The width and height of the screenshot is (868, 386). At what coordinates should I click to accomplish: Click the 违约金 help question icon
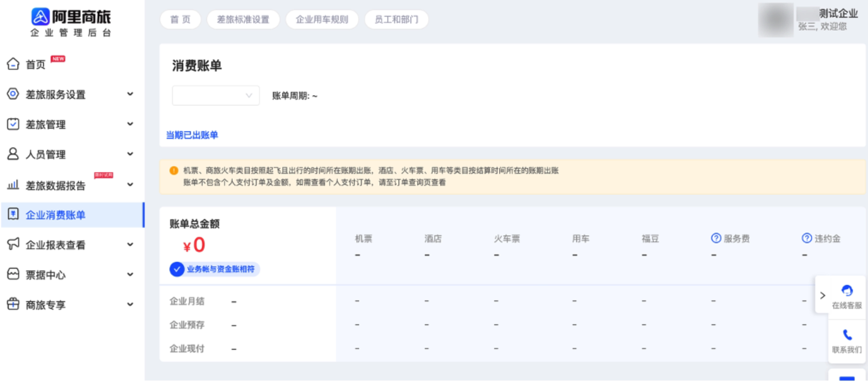806,239
